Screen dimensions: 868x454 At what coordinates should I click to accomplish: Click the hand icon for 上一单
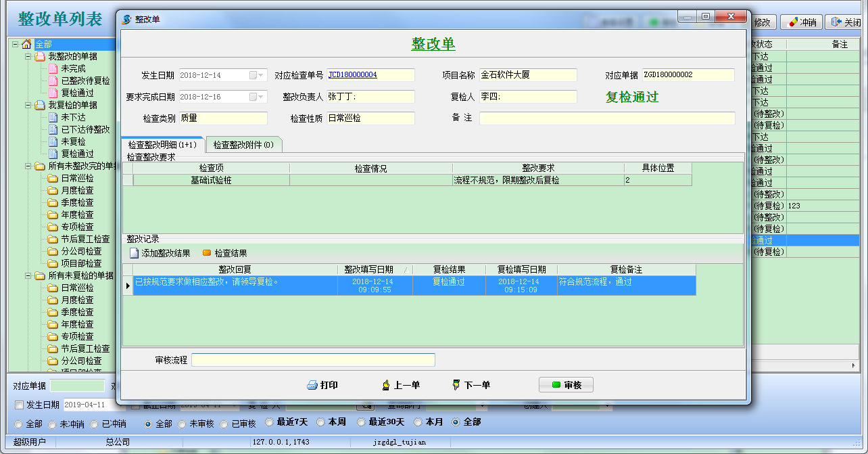[386, 385]
